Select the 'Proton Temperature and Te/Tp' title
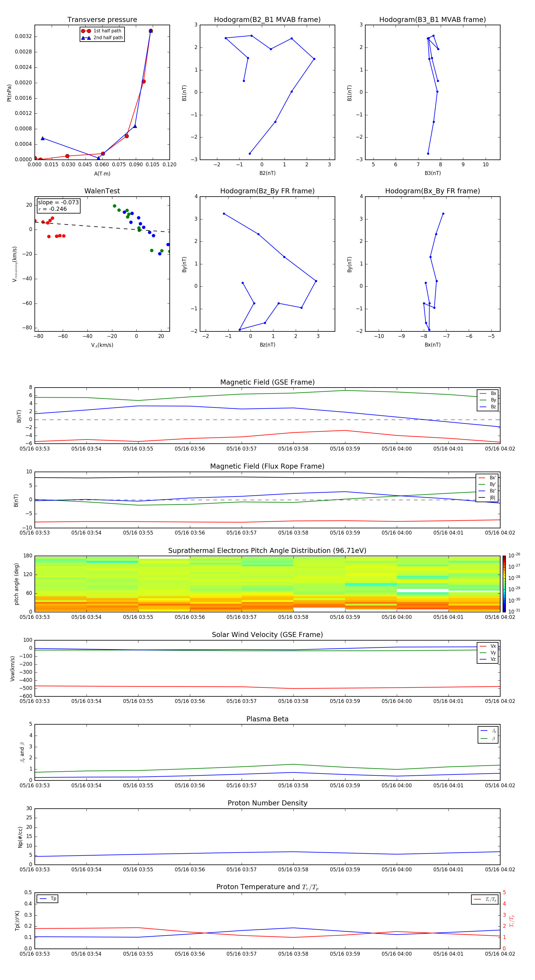This screenshot has width=535, height=980. (267, 887)
